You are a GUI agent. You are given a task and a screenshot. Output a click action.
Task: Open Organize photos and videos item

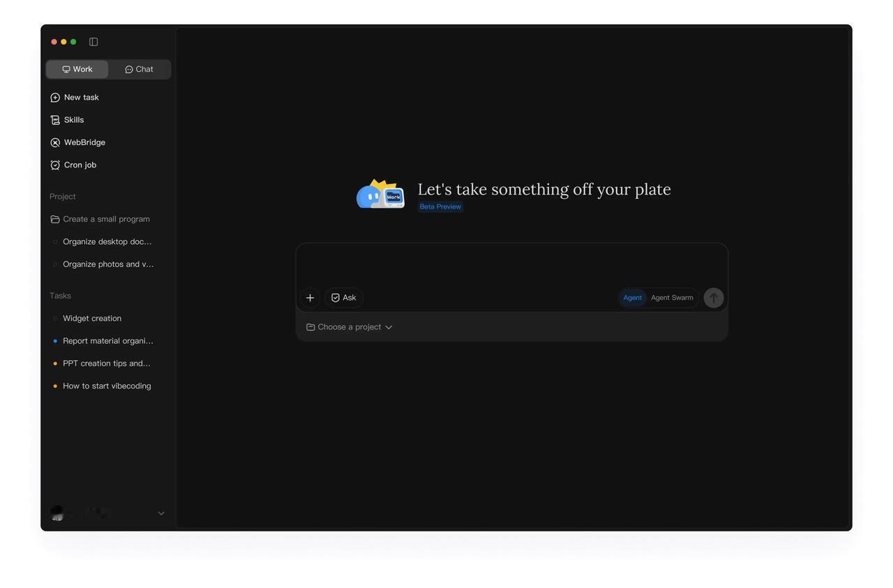103,264
